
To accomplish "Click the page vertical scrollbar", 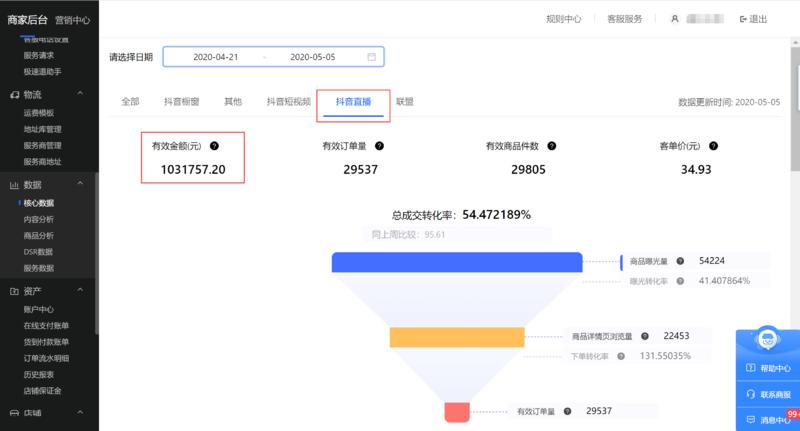I will click(795, 110).
